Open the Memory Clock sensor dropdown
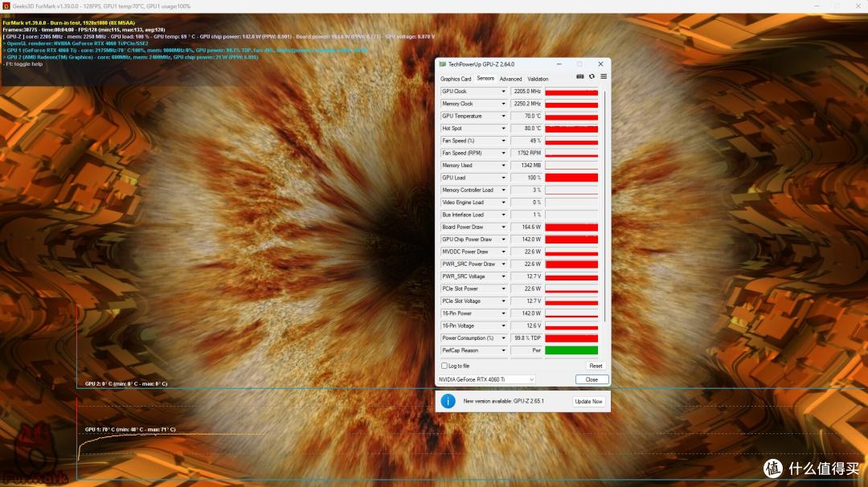This screenshot has height=487, width=868. [503, 104]
